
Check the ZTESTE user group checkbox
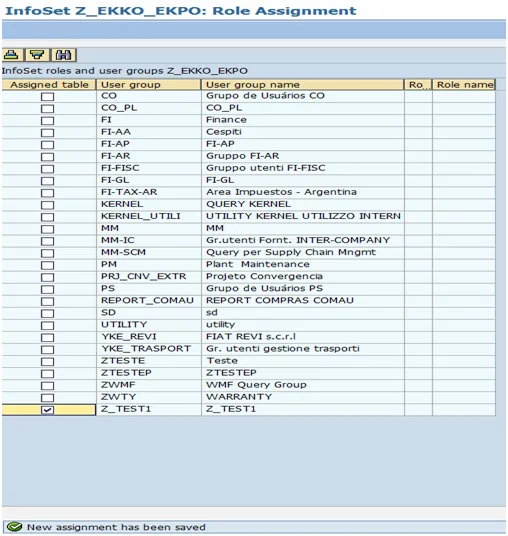(x=48, y=362)
